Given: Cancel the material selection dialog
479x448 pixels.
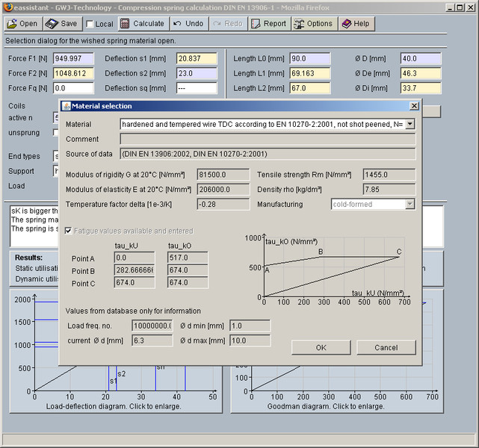Looking at the screenshot, I should click(386, 347).
